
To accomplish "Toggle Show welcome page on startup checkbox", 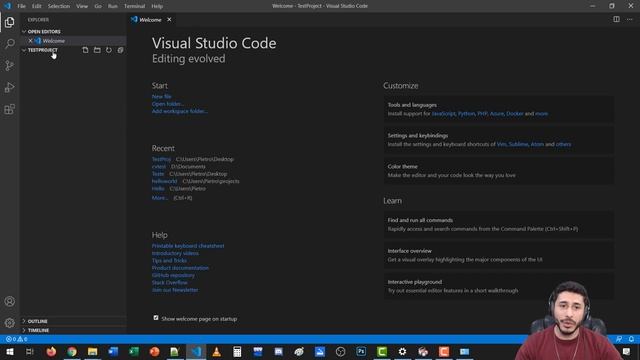I will point(156,318).
